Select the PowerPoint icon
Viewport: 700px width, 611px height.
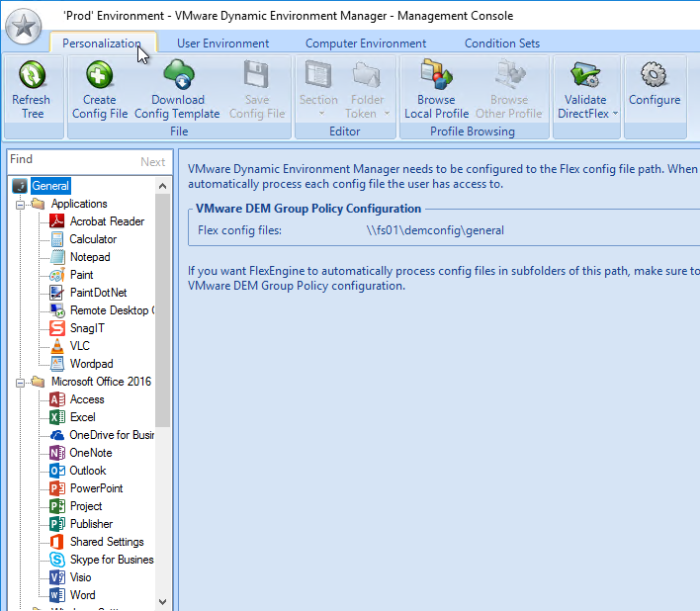57,488
